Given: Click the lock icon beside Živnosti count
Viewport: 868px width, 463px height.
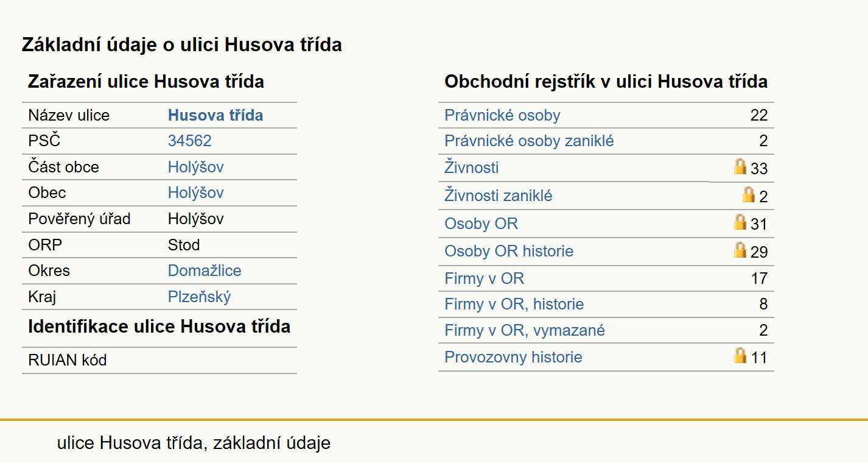Looking at the screenshot, I should click(740, 166).
